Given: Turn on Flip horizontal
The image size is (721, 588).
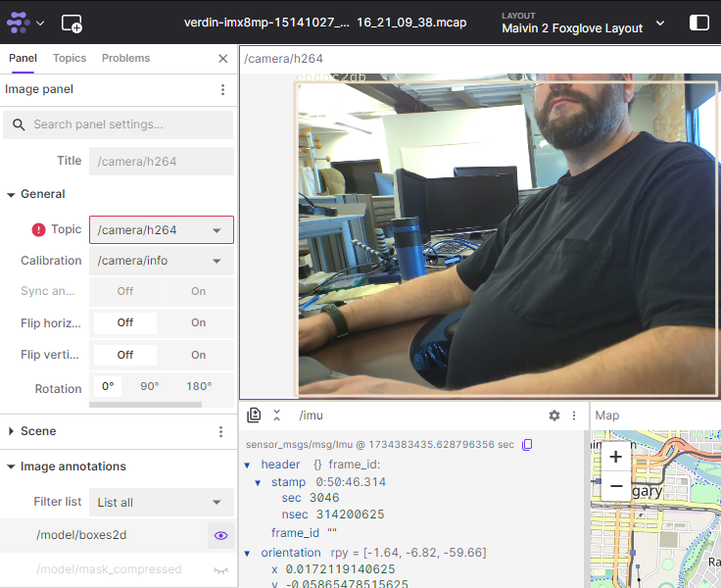Looking at the screenshot, I should (198, 322).
